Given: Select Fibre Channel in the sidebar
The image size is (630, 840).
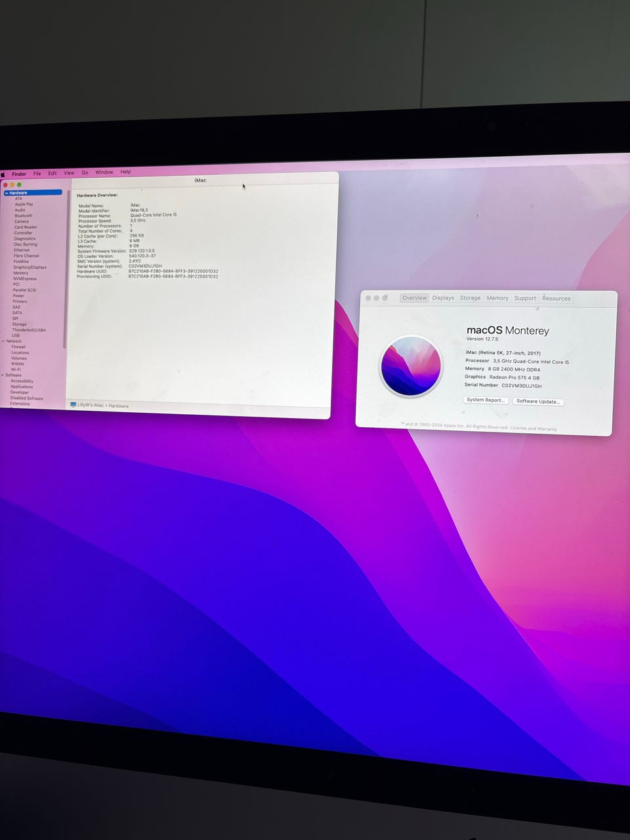Looking at the screenshot, I should click(26, 256).
